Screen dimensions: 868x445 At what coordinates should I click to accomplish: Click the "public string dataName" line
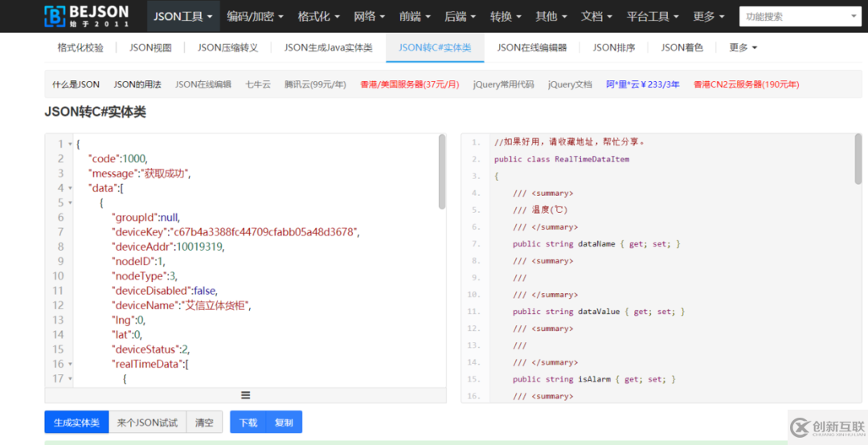[x=596, y=244]
